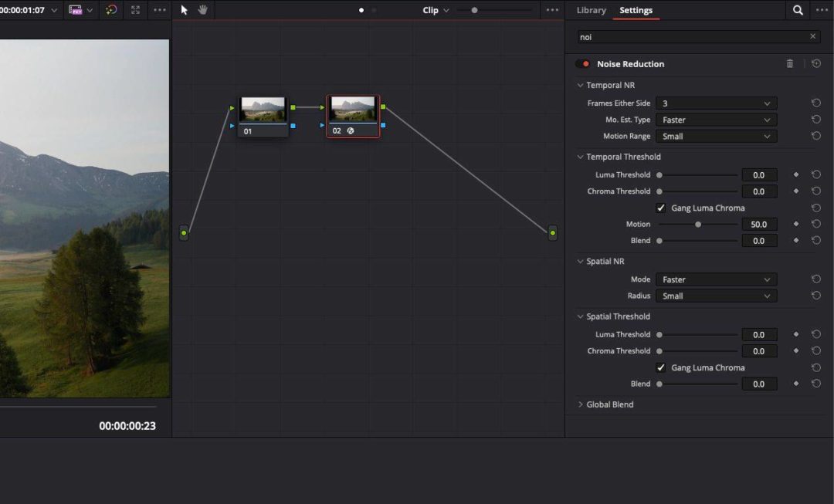
Task: Switch to the Library tab
Action: coord(591,11)
